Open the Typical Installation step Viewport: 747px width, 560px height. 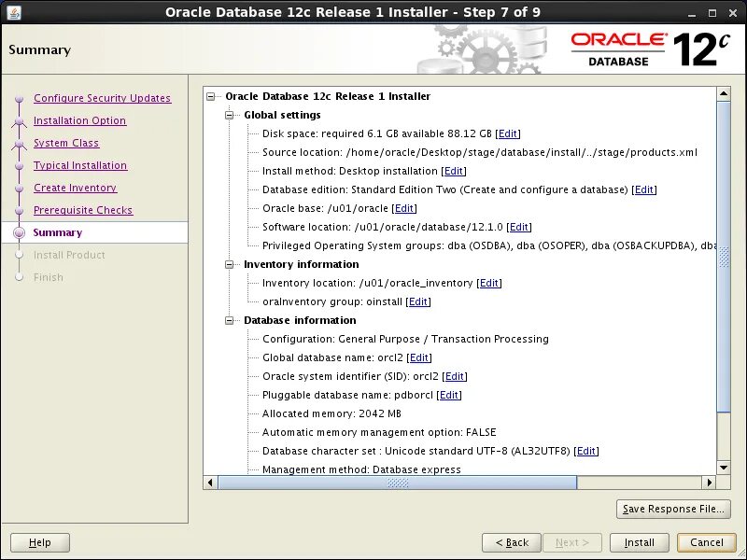tap(80, 165)
